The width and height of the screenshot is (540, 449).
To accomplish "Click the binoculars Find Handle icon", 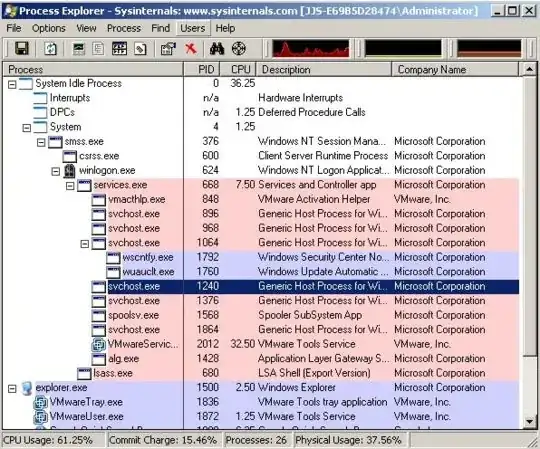I will click(x=217, y=49).
